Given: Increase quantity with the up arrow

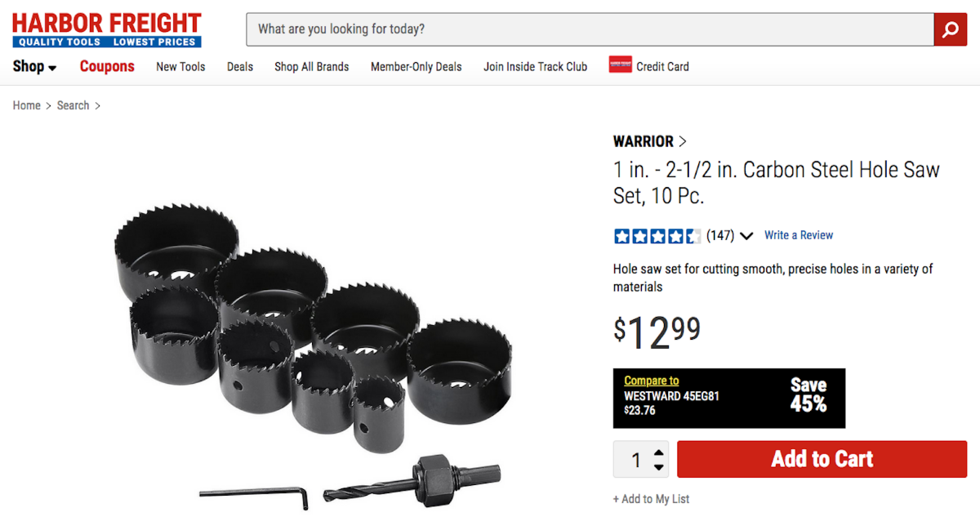Looking at the screenshot, I should click(659, 452).
